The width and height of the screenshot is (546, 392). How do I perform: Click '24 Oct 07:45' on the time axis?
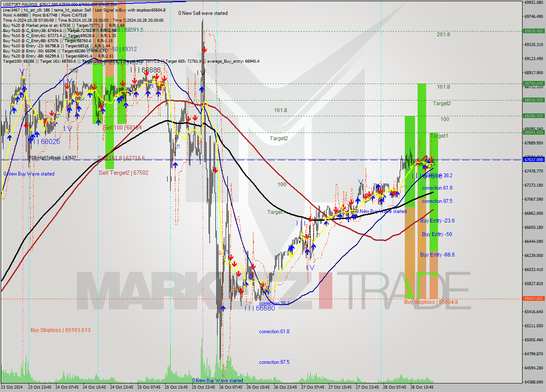click(68, 387)
